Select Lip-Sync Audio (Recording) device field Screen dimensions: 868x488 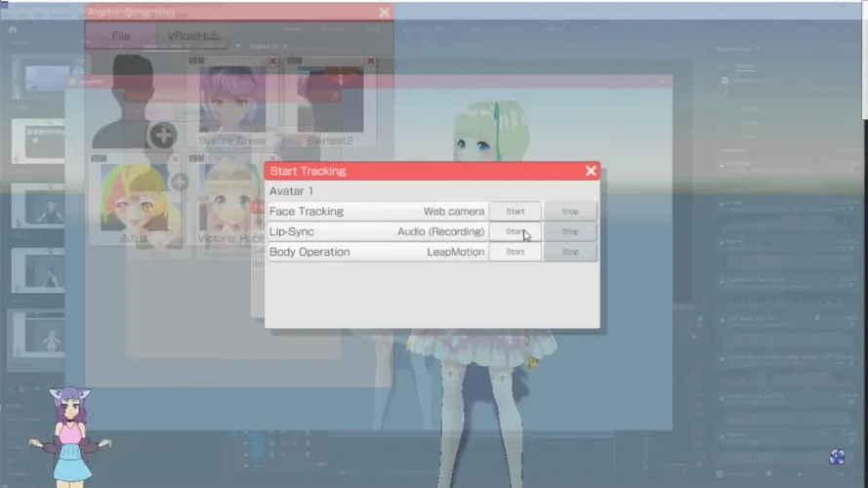[x=440, y=231]
